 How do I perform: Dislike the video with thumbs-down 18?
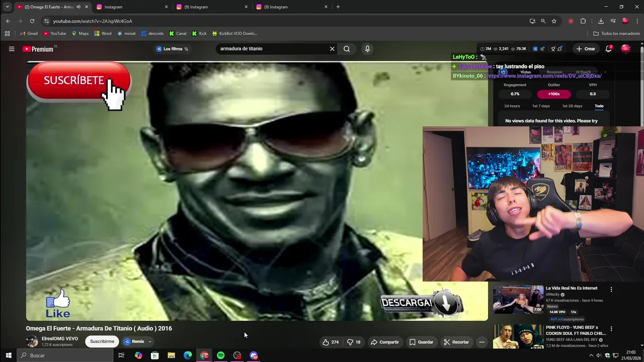[354, 342]
